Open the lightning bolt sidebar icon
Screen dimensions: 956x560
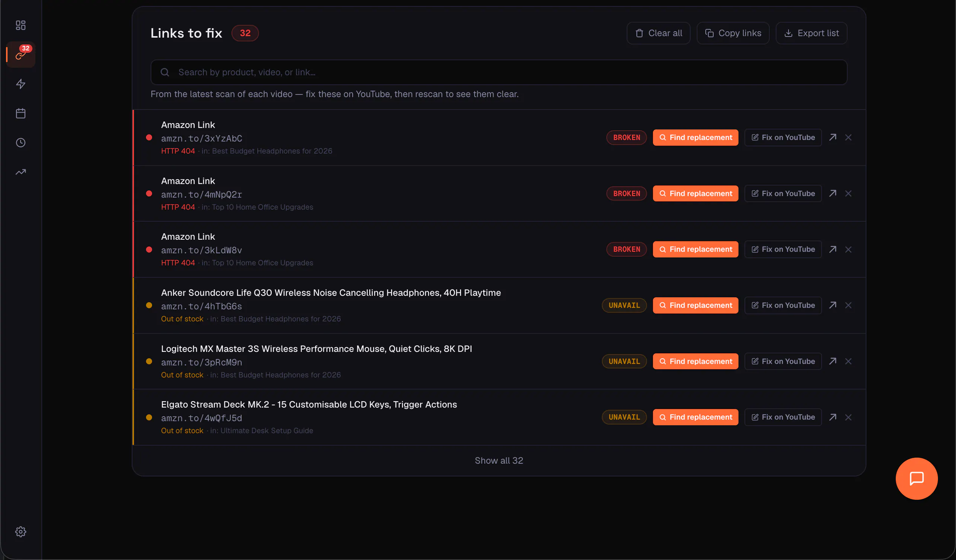pyautogui.click(x=20, y=84)
